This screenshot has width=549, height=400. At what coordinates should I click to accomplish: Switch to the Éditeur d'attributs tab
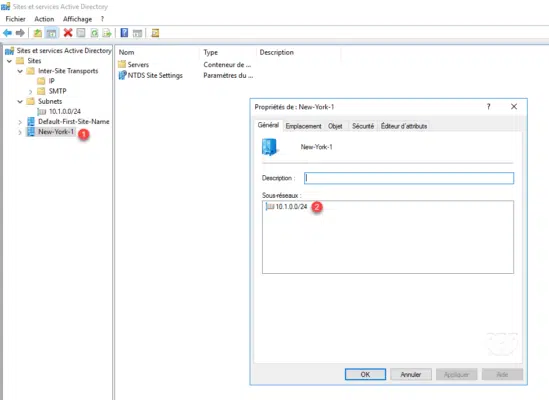point(404,126)
